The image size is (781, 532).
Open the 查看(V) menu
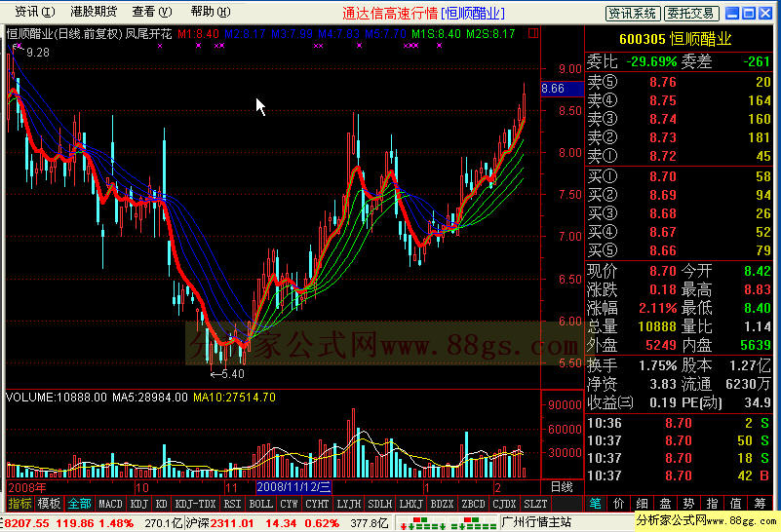pyautogui.click(x=152, y=12)
